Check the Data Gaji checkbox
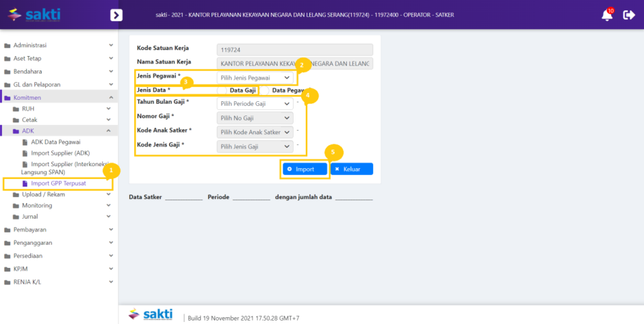 (x=222, y=90)
